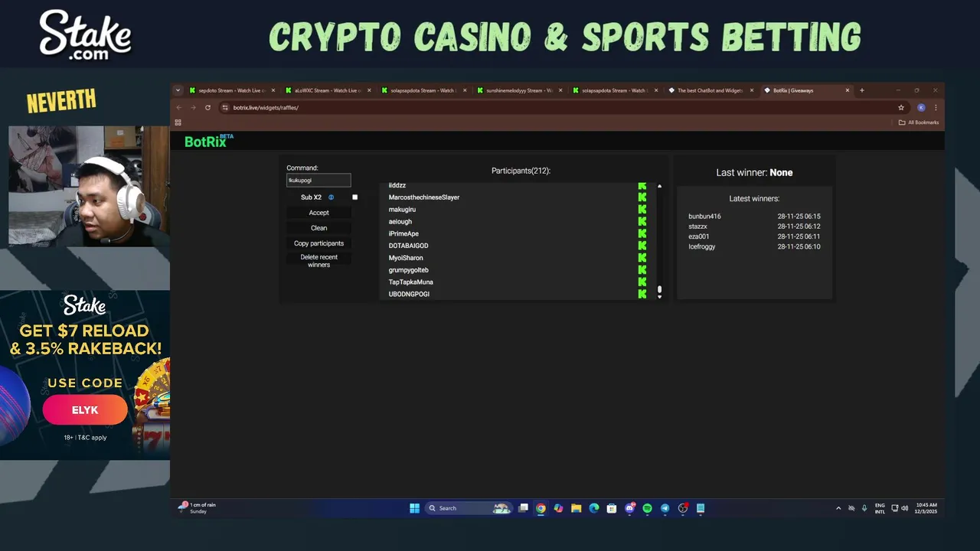The height and width of the screenshot is (551, 980).
Task: Open the tab search dropdown arrow
Action: click(178, 90)
